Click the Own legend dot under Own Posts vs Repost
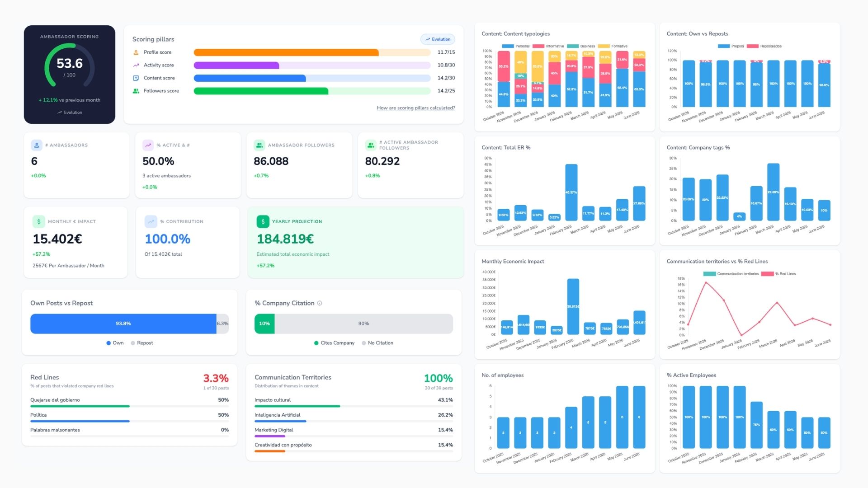Viewport: 868px width, 488px height. [x=108, y=343]
